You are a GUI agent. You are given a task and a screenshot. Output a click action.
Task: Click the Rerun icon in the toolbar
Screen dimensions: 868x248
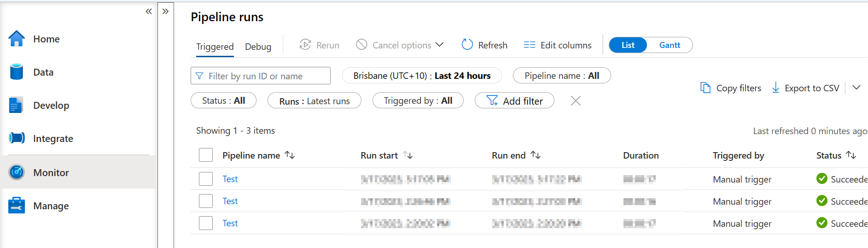[305, 45]
